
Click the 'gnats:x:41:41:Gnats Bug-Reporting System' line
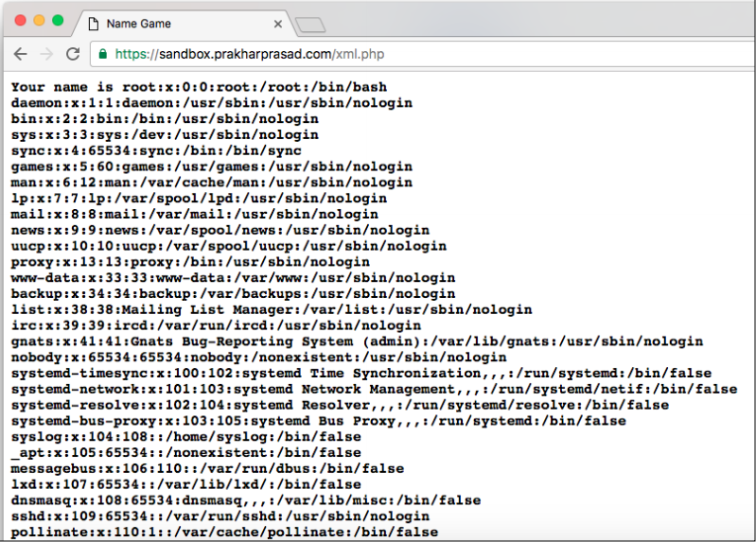(x=358, y=341)
